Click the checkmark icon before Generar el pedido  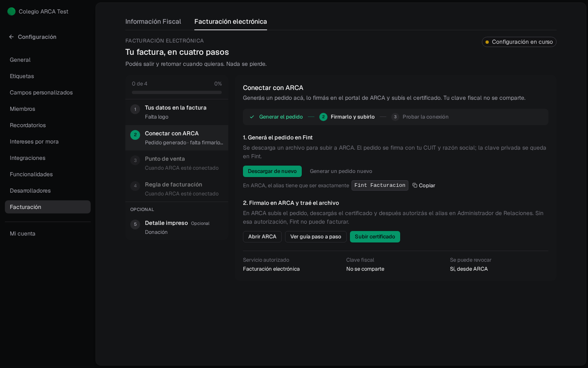point(252,117)
